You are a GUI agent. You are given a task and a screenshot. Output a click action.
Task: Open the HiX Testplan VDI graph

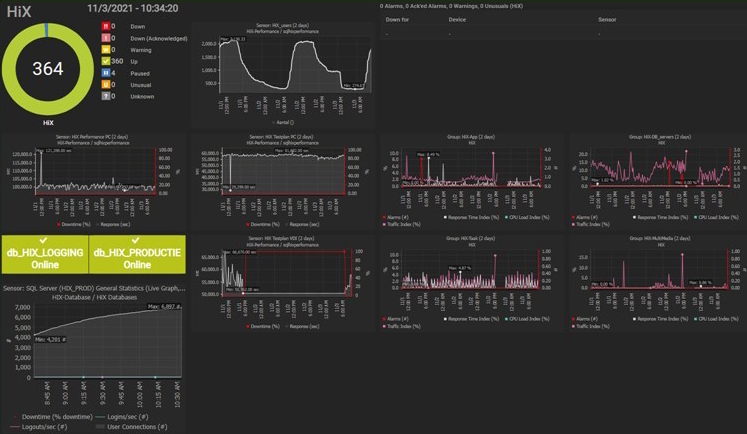pyautogui.click(x=283, y=283)
